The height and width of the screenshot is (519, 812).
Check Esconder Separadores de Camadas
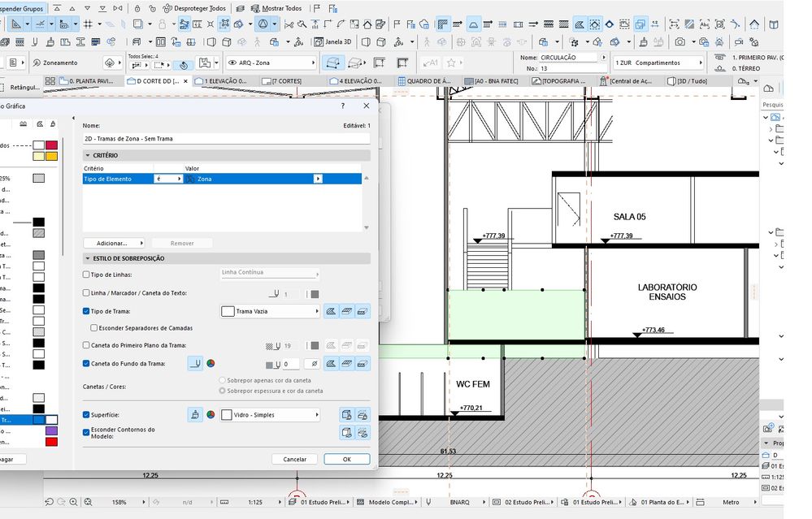pyautogui.click(x=94, y=328)
